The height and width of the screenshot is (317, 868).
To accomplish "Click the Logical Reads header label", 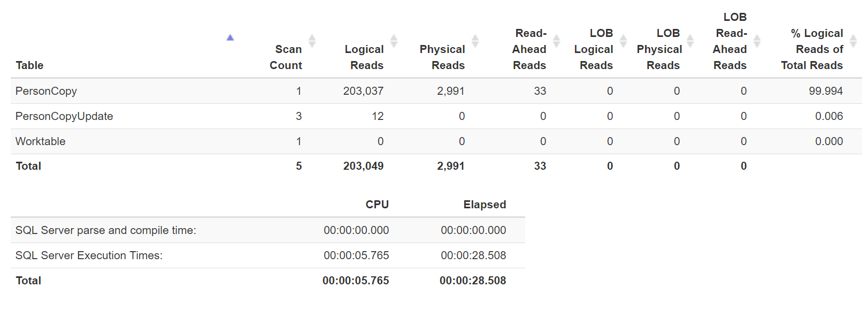I will 364,57.
